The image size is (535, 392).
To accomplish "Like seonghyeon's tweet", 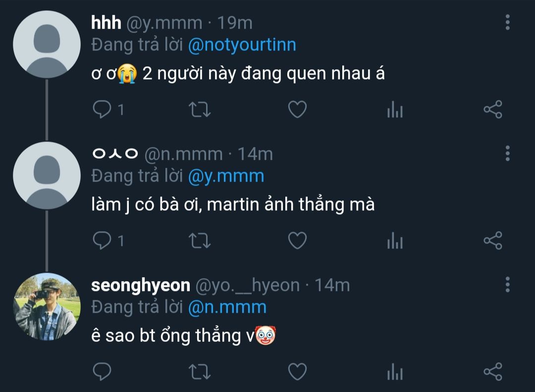I will click(x=297, y=371).
